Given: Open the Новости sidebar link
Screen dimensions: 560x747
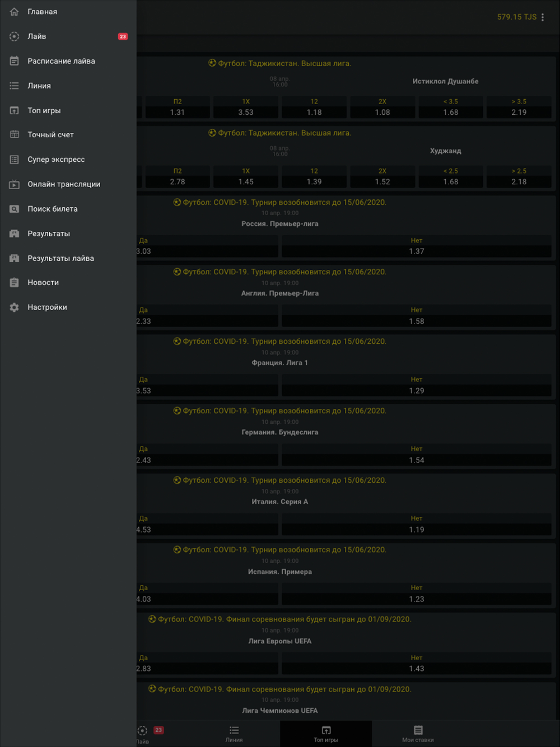Looking at the screenshot, I should tap(43, 283).
